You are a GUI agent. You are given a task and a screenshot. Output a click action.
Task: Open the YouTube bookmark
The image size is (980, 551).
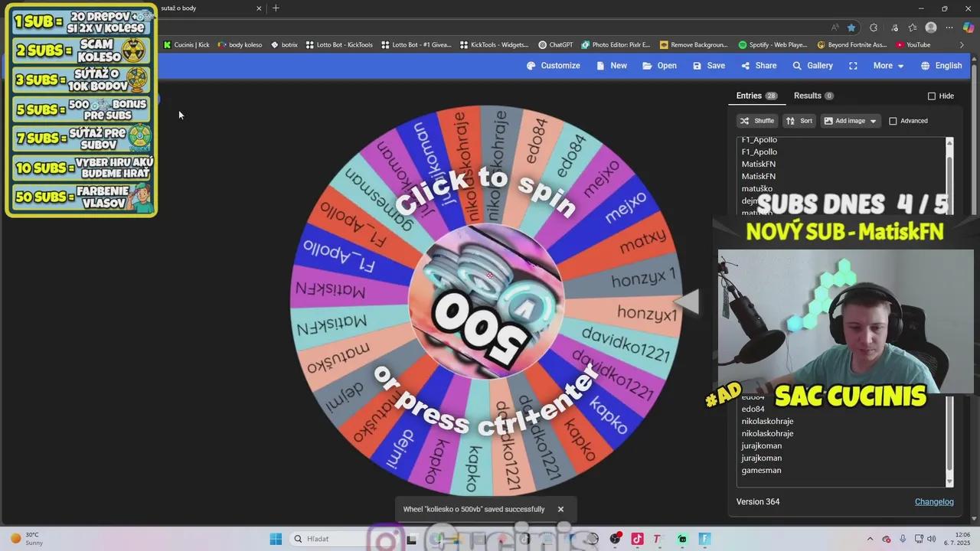pyautogui.click(x=913, y=45)
